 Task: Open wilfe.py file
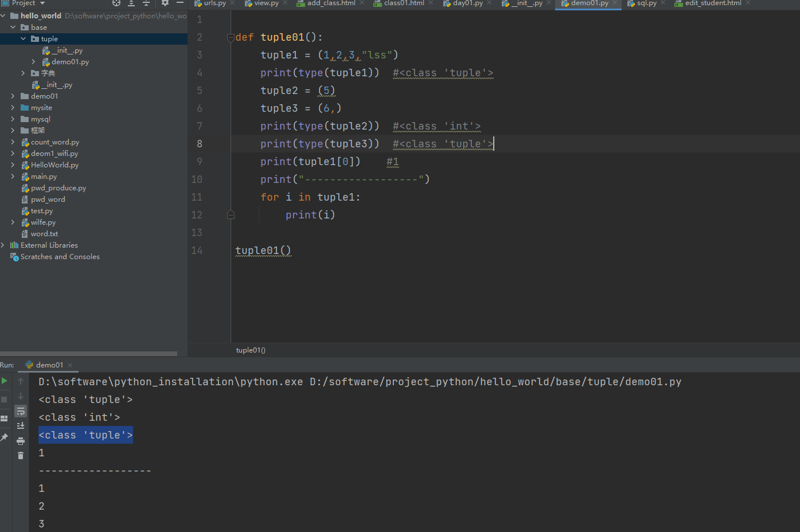coord(43,222)
